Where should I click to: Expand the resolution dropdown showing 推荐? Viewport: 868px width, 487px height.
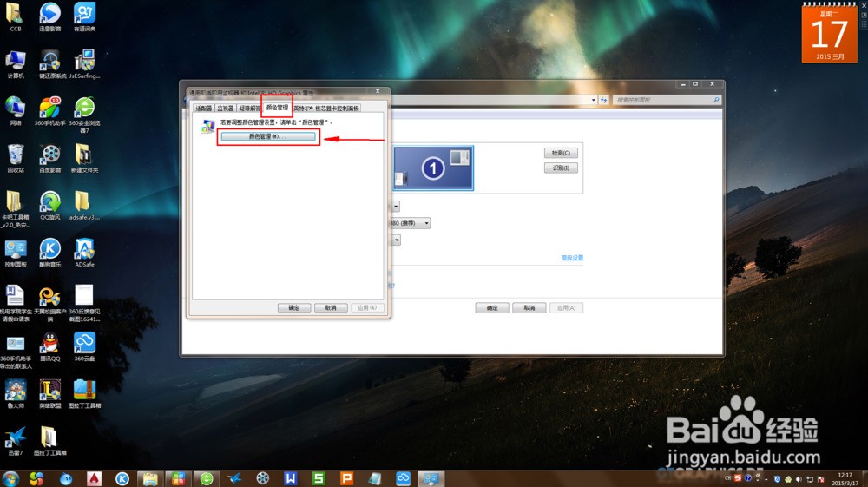[426, 223]
